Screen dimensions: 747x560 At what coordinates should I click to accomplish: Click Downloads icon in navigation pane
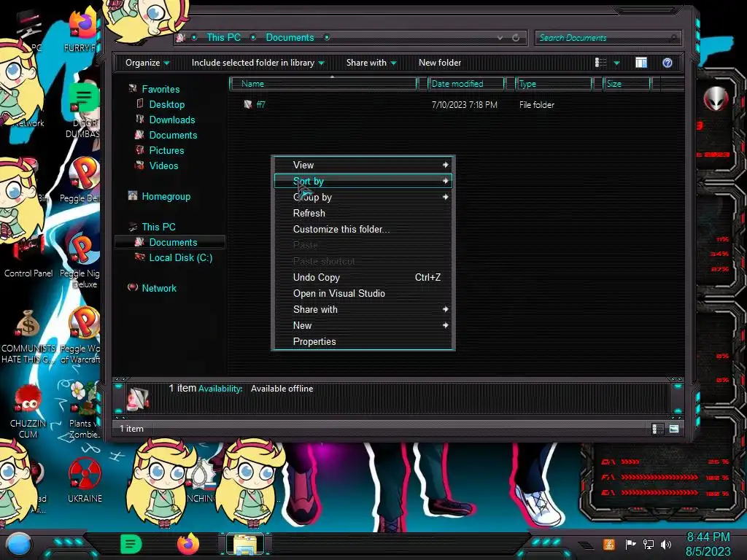coord(139,119)
